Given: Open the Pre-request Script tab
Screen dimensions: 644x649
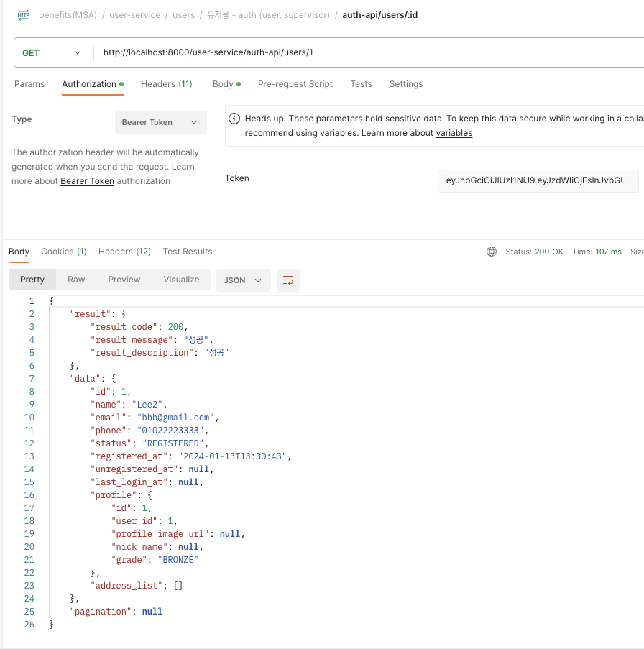Looking at the screenshot, I should coord(295,84).
